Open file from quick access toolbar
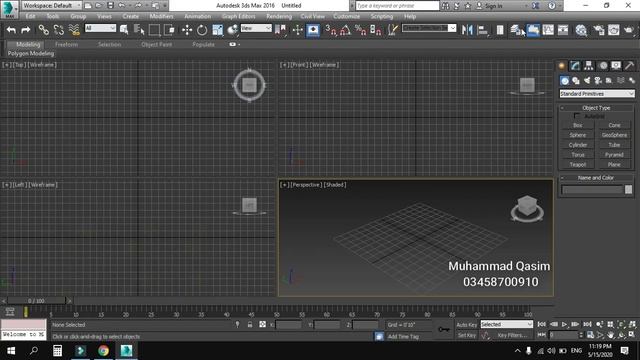Screen dimensions: 640x360 [99, 6]
